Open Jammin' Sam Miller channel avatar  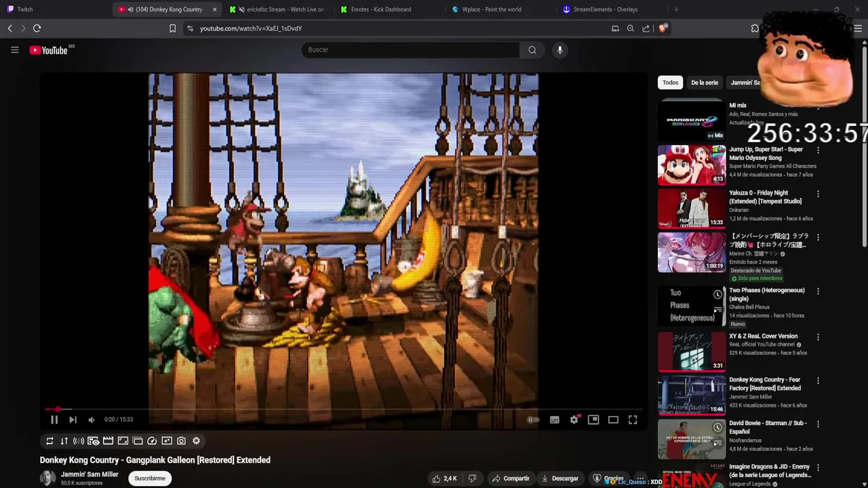[47, 478]
